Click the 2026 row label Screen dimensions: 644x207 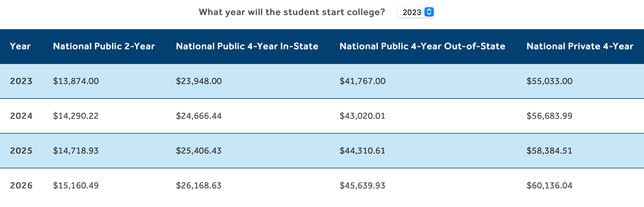pos(21,185)
